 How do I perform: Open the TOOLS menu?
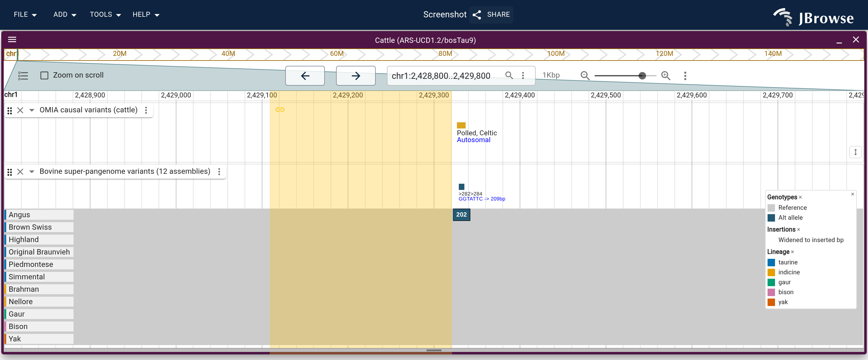[105, 15]
